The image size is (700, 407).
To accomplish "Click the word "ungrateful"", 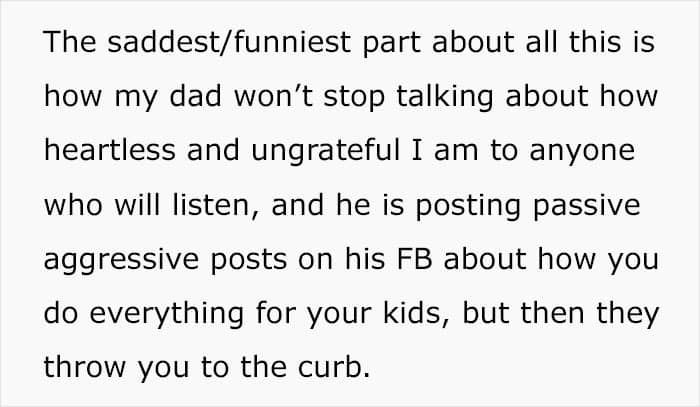I will 325,152.
